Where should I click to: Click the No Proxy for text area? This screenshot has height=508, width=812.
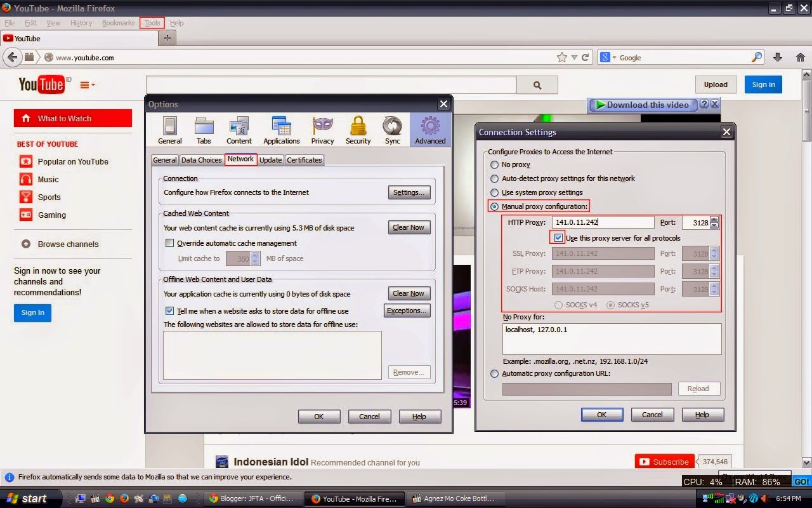tap(612, 339)
